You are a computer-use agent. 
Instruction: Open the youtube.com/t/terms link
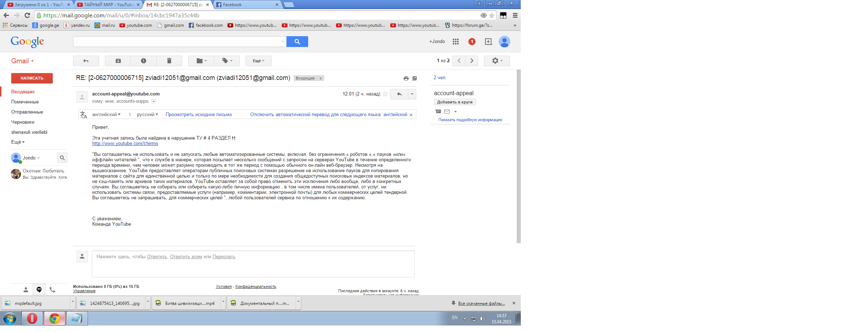point(125,144)
